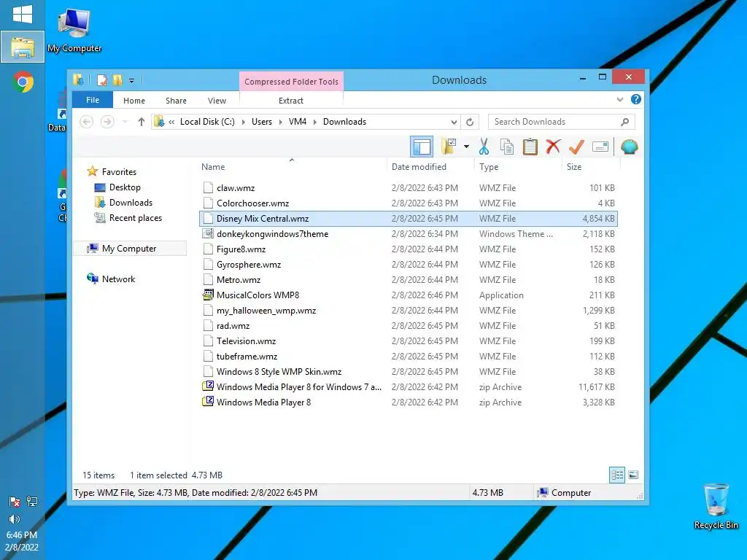Open the dropdown arrow beside folder options icon

[x=466, y=147]
